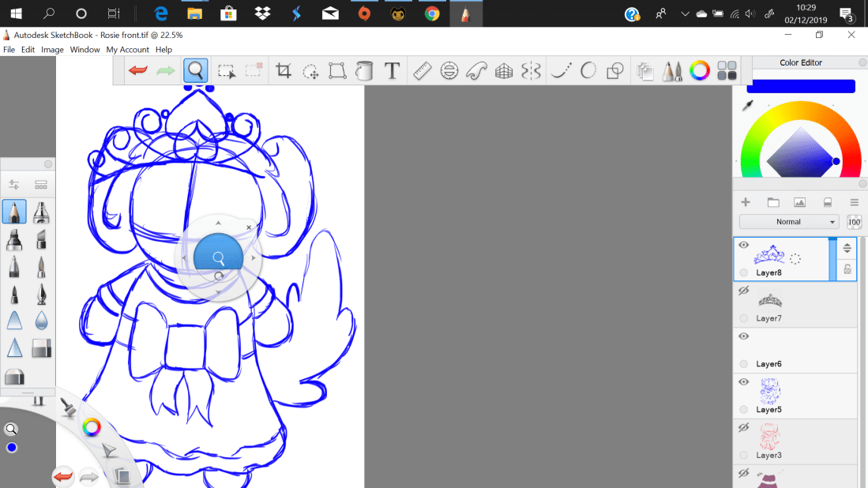The width and height of the screenshot is (868, 488).
Task: Hide Layer8 using its eye icon
Action: (x=743, y=246)
